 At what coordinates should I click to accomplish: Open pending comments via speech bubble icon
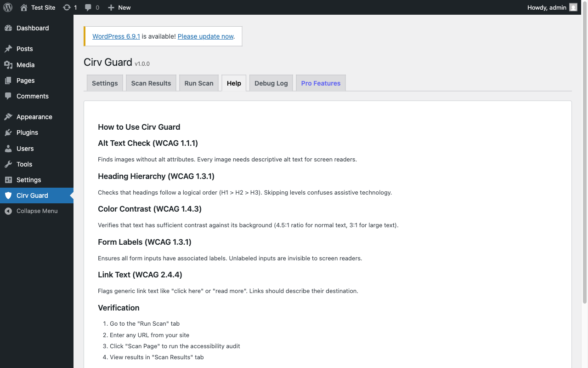pos(88,7)
